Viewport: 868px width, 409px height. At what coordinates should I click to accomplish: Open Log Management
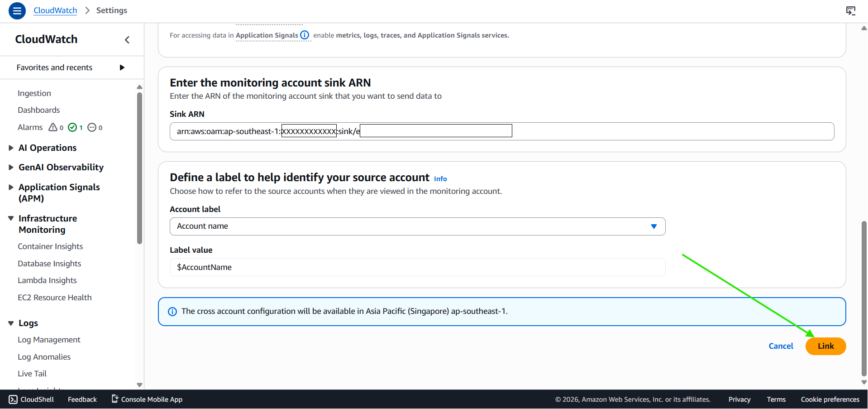tap(49, 340)
